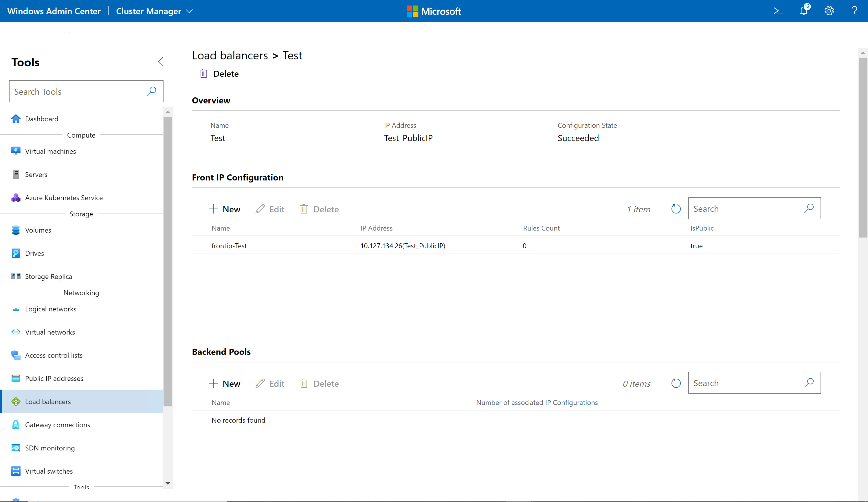Click the Search Tools magnifier icon
Viewport: 868px width, 502px height.
tap(152, 91)
